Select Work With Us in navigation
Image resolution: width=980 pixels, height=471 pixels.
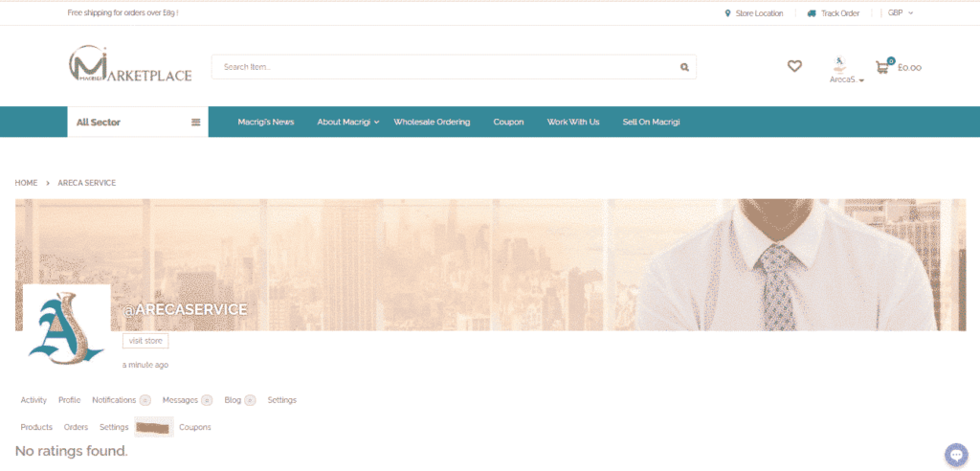point(573,122)
